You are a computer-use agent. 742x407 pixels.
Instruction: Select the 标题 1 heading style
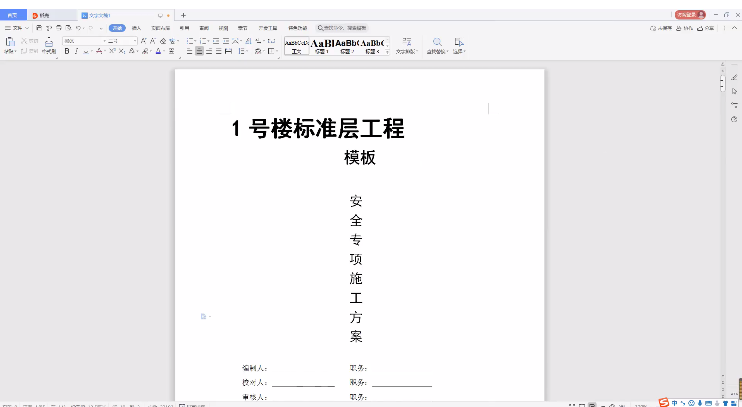tap(322, 46)
